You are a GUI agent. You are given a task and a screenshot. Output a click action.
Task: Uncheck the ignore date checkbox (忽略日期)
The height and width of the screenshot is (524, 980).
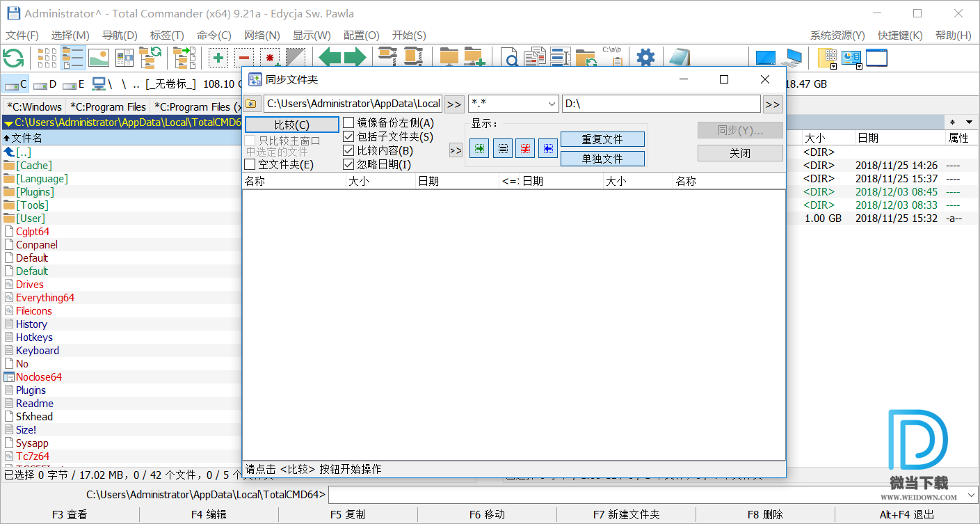(x=349, y=165)
